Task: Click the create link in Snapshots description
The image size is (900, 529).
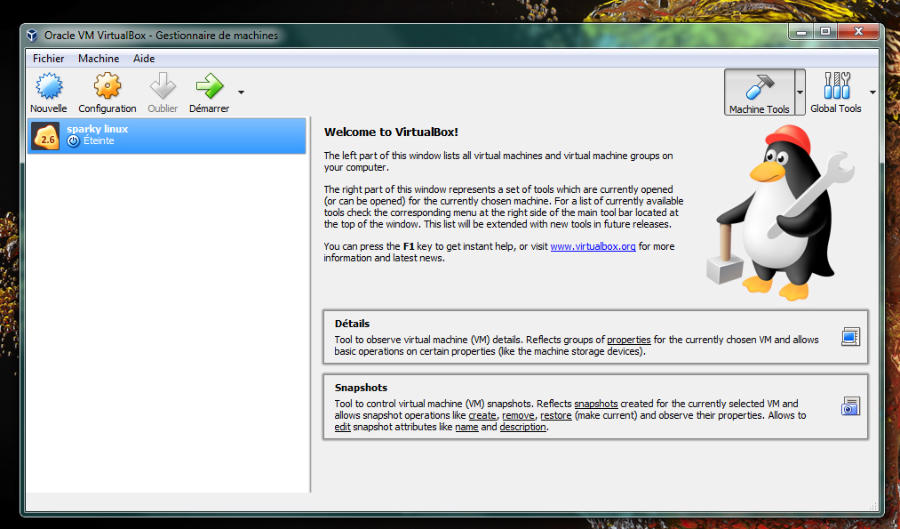Action: (482, 415)
